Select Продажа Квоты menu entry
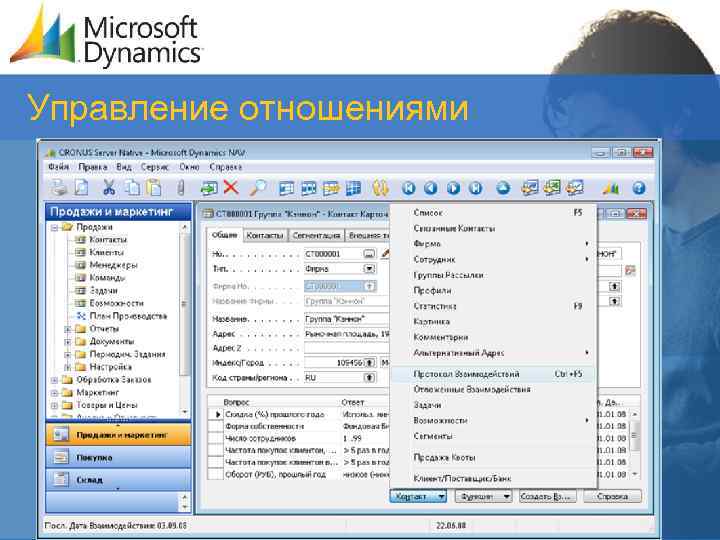Viewport: 720px width, 540px height. point(493,457)
